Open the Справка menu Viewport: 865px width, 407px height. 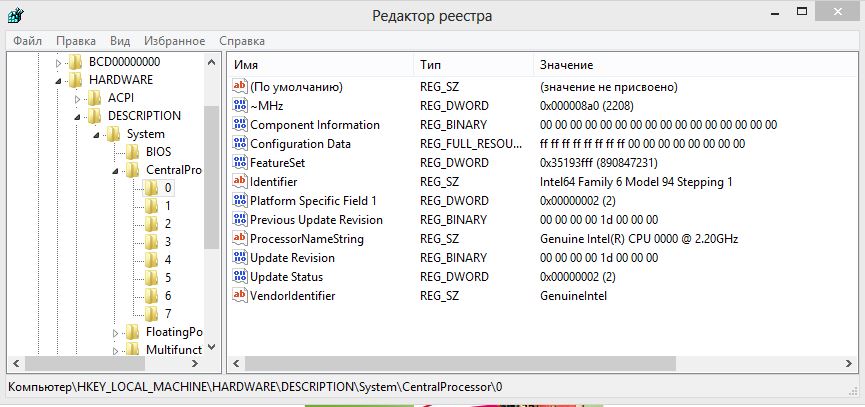(241, 41)
